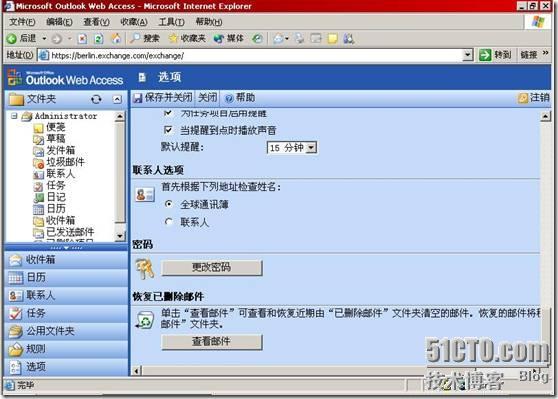Viewport: 558px width, 399px height.
Task: Go to 收件箱 in navigation bar
Action: (67, 259)
